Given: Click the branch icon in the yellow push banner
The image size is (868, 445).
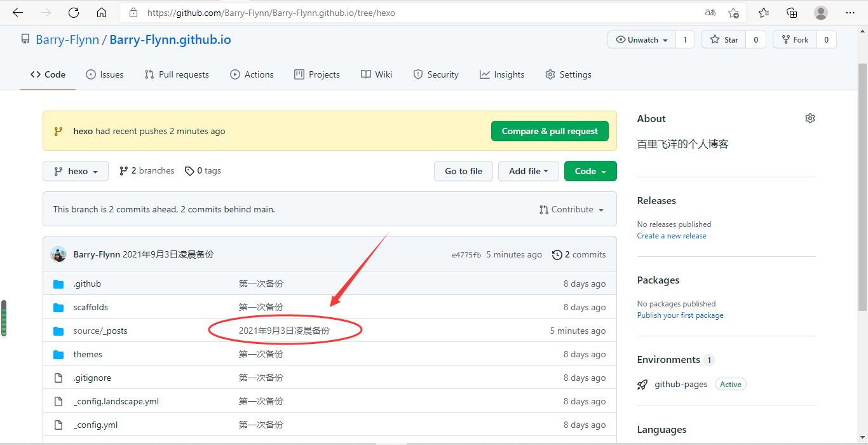Looking at the screenshot, I should pos(58,132).
